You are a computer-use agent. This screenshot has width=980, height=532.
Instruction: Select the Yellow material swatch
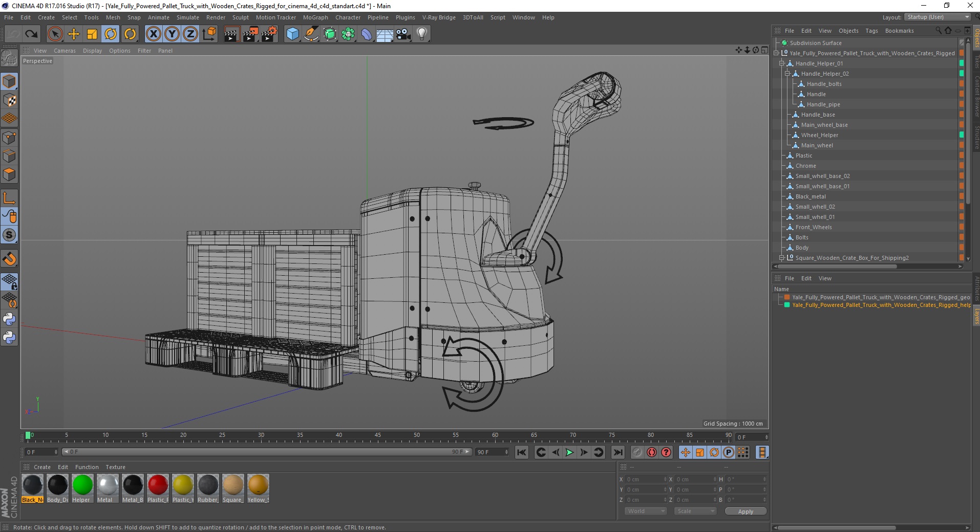[258, 488]
